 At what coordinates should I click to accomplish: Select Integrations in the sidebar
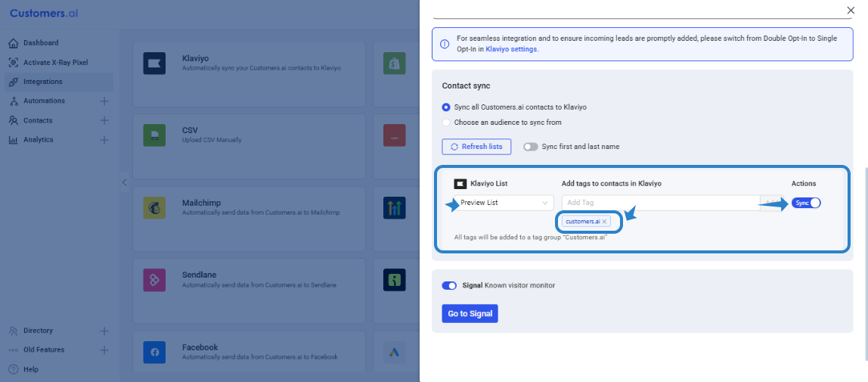58,82
